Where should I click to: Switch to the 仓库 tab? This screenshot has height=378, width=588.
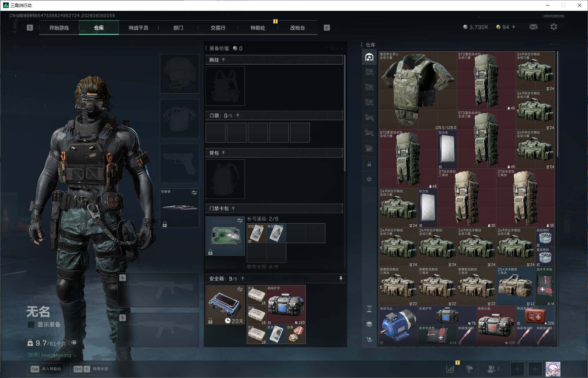99,28
